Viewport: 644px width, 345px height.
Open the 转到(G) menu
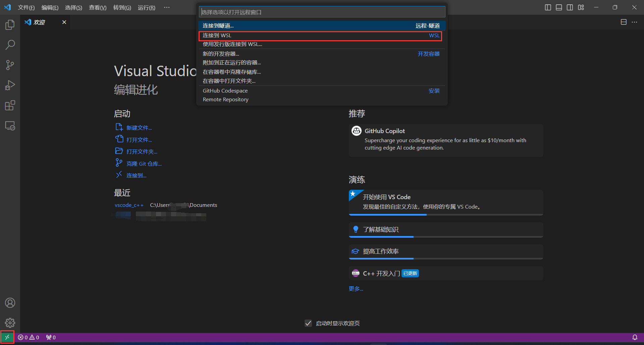point(122,7)
